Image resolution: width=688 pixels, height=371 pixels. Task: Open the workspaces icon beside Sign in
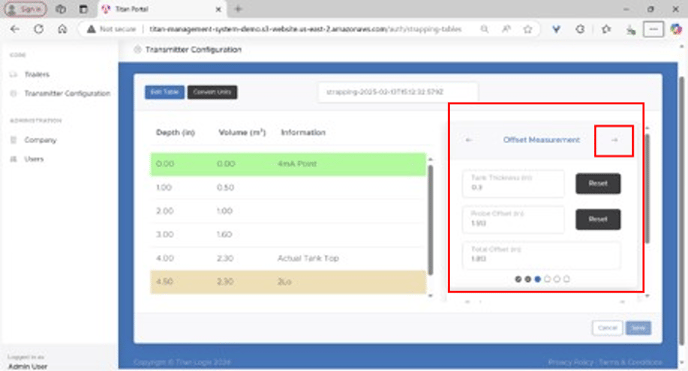pos(61,9)
